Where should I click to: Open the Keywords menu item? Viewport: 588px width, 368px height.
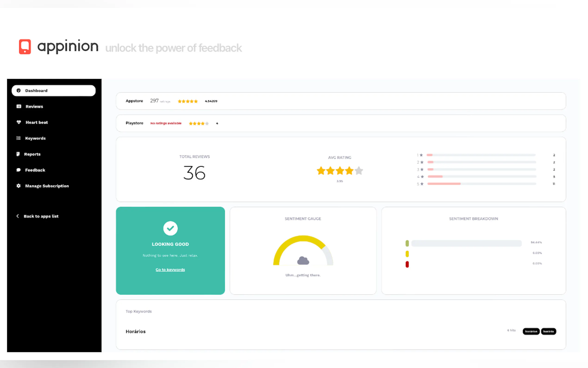[35, 138]
